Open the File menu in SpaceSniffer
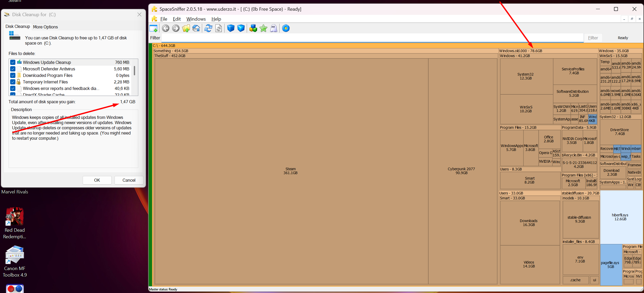644x293 pixels. (164, 19)
